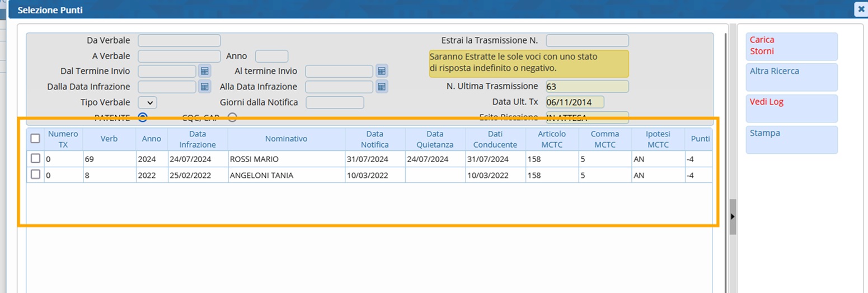Close the Selezione Punti dialog

[861, 10]
